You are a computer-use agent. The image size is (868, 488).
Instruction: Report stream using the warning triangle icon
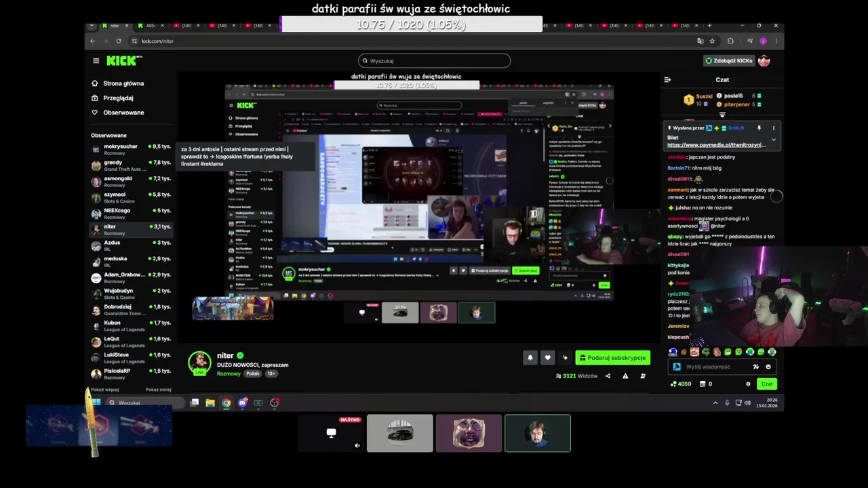coord(625,375)
